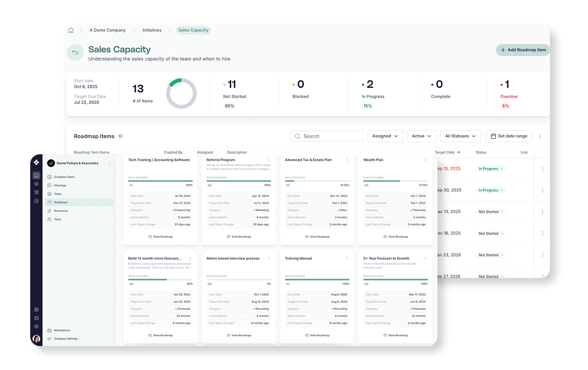Click the roadmap items Search field
The height and width of the screenshot is (370, 588).
pos(327,136)
